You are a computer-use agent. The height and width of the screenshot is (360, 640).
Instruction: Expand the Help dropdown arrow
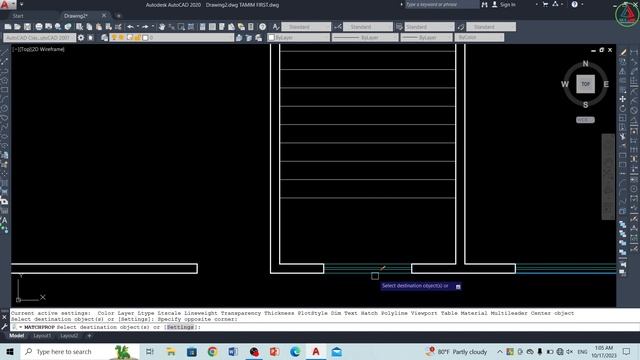pyautogui.click(x=582, y=4)
